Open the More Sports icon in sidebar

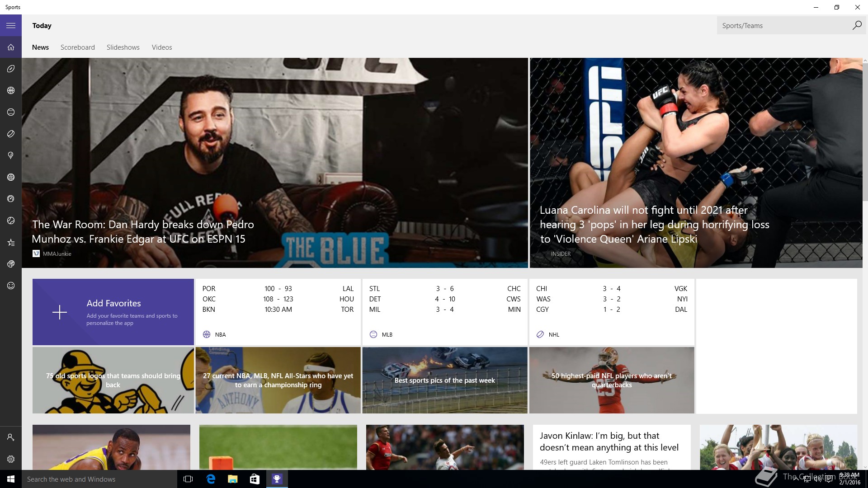click(11, 264)
